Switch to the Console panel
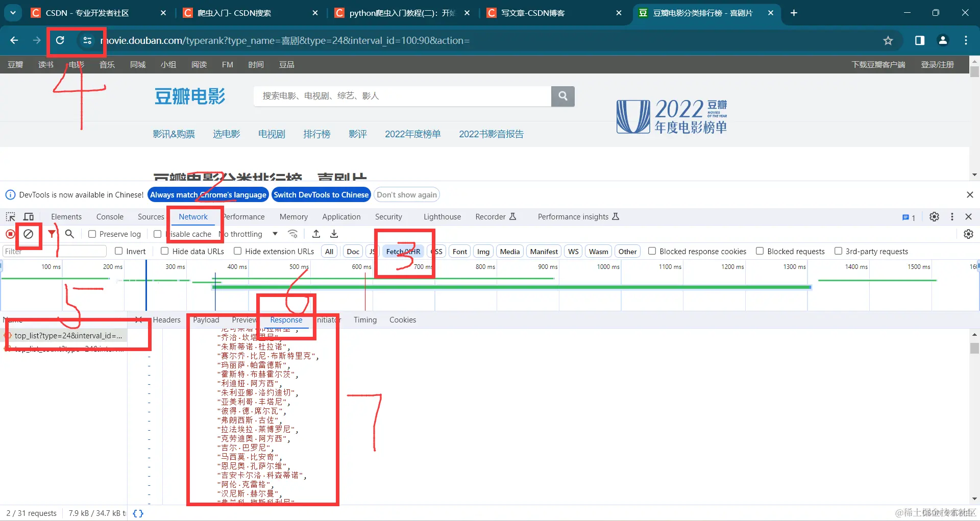Screen dimensions: 980x521 110,217
